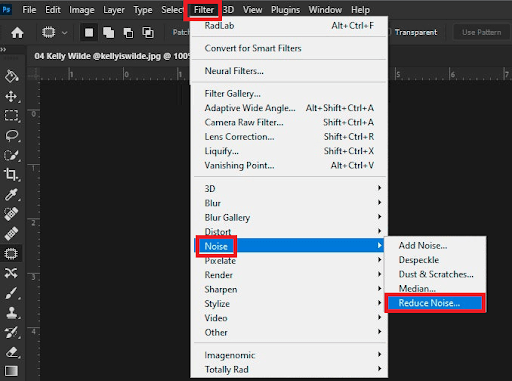Choose Add Noise from Noise submenu
Viewport: 512px width, 381px height.
(x=435, y=246)
